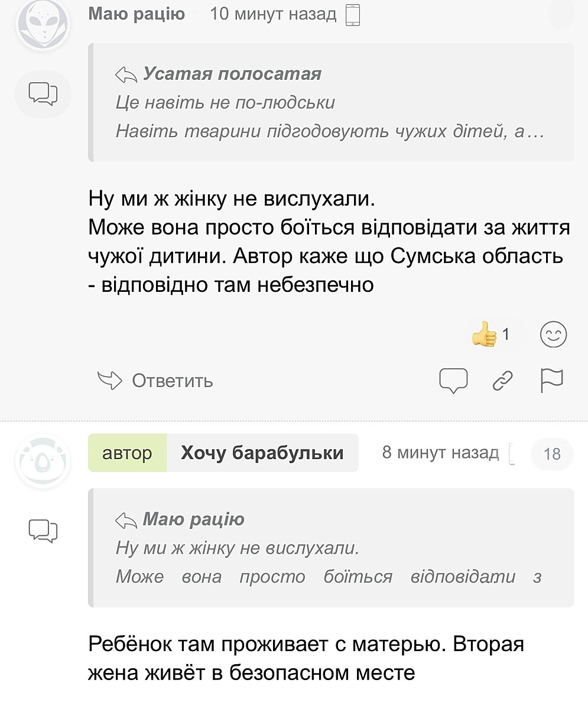Open the Хочу барабульки username
The height and width of the screenshot is (709, 588).
tap(262, 453)
